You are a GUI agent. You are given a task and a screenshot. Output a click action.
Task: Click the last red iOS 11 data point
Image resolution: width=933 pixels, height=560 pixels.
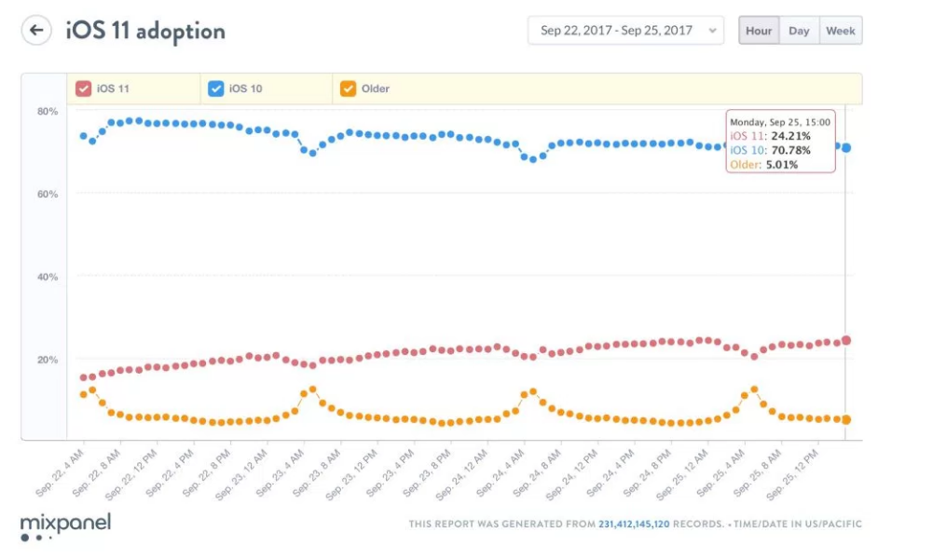click(x=846, y=340)
